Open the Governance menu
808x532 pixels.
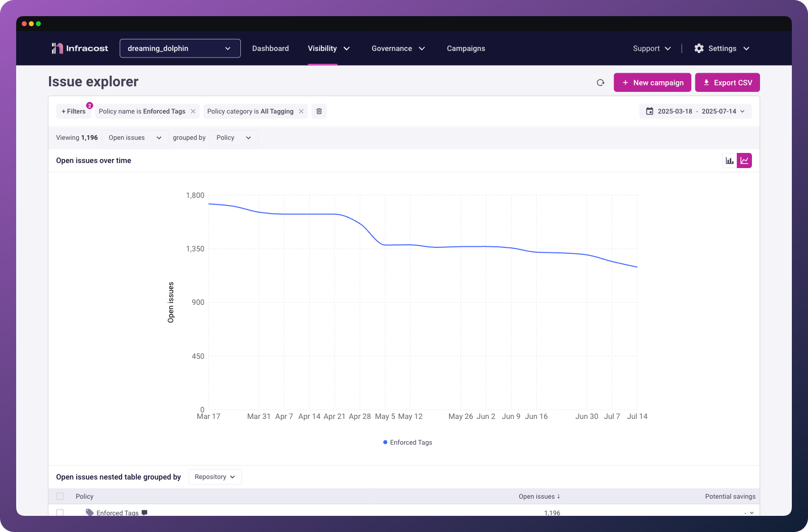click(398, 48)
